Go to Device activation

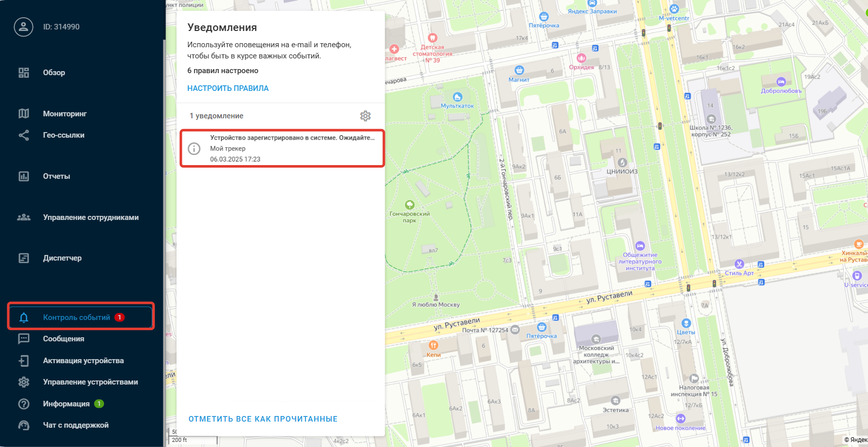point(83,361)
